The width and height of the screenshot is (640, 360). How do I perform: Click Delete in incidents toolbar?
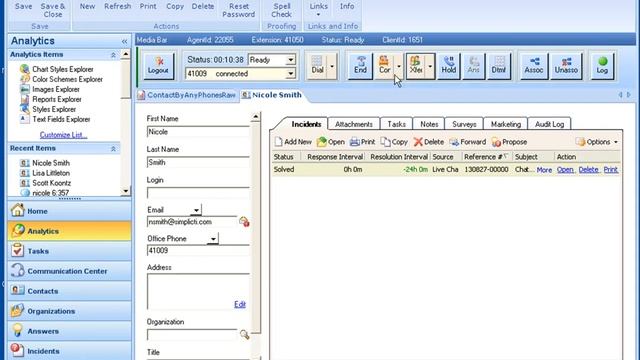click(429, 142)
